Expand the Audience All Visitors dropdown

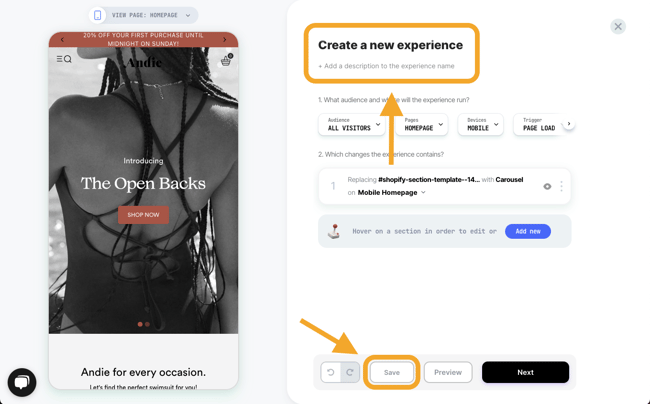tap(352, 124)
